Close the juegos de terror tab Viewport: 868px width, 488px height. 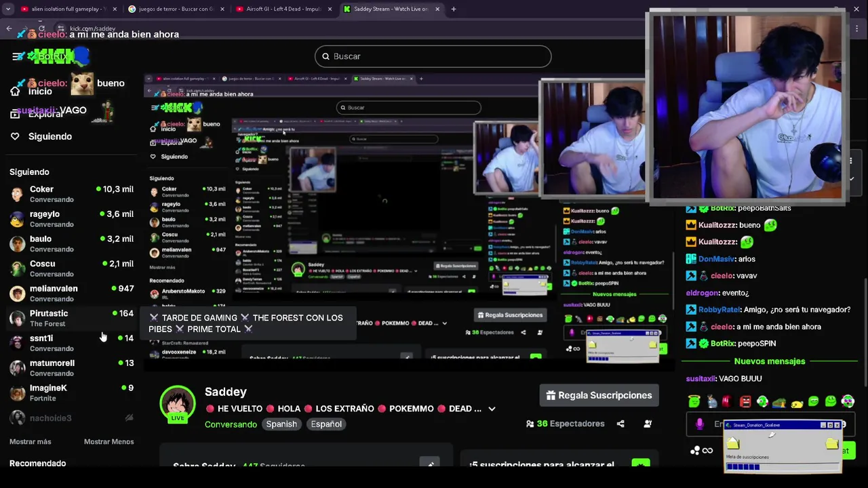pyautogui.click(x=222, y=9)
